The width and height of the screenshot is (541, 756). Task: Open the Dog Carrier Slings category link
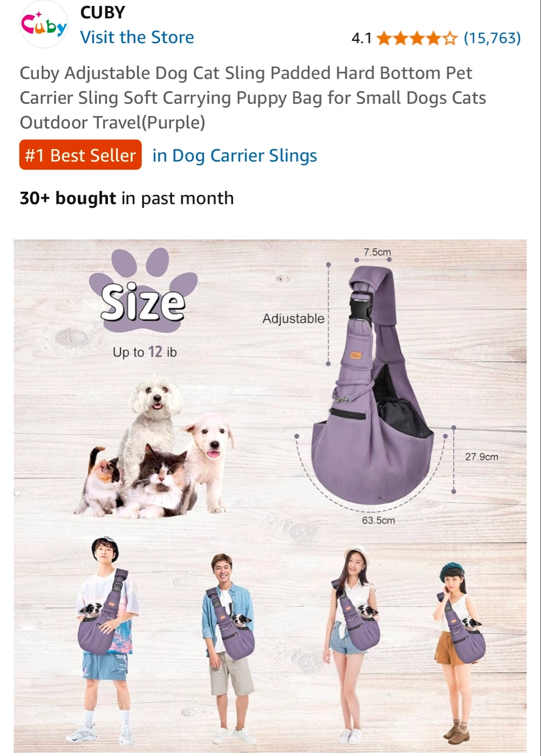pos(235,155)
